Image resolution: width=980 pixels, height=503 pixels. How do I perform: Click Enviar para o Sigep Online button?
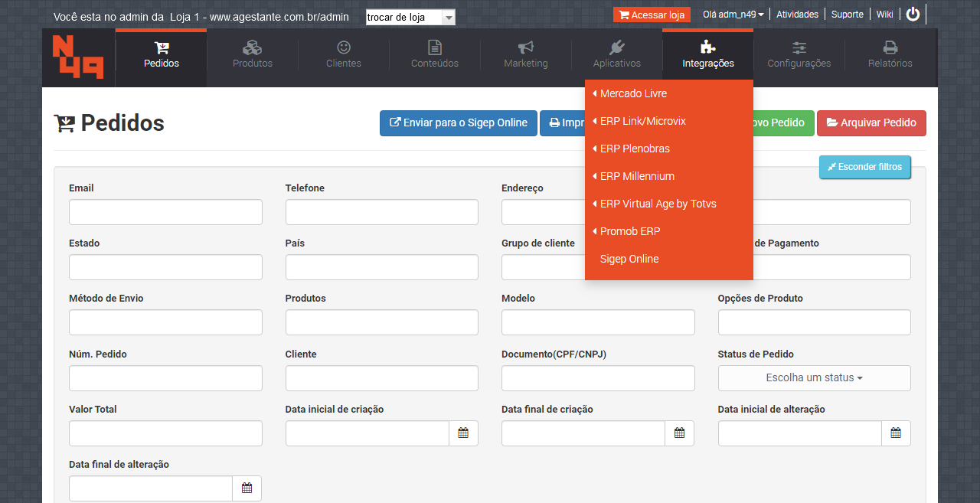click(459, 123)
